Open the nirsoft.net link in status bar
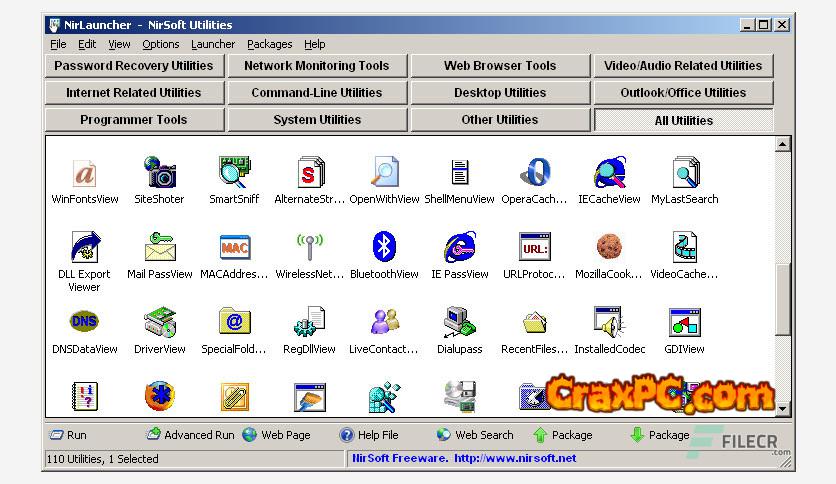Screen dimensions: 836x484 point(515,458)
